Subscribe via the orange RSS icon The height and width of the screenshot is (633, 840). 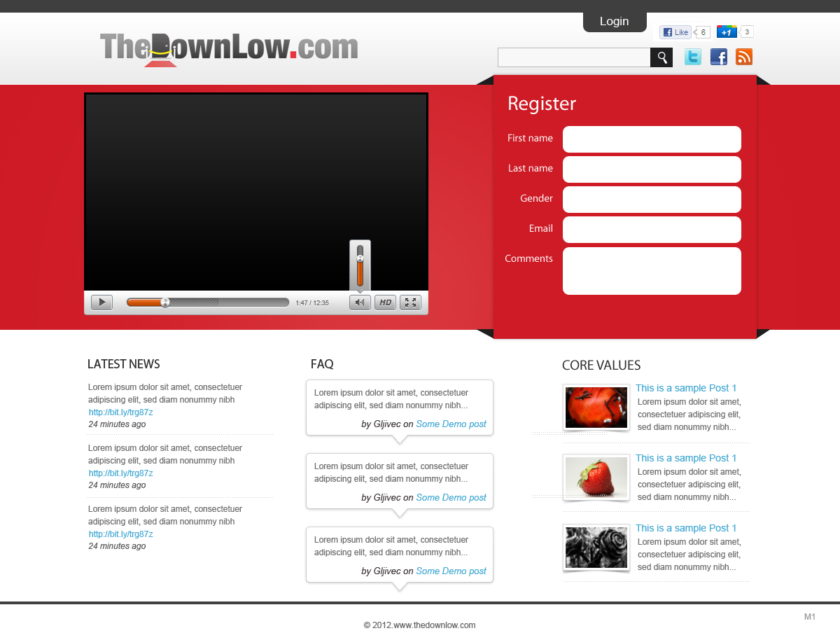[x=743, y=57]
